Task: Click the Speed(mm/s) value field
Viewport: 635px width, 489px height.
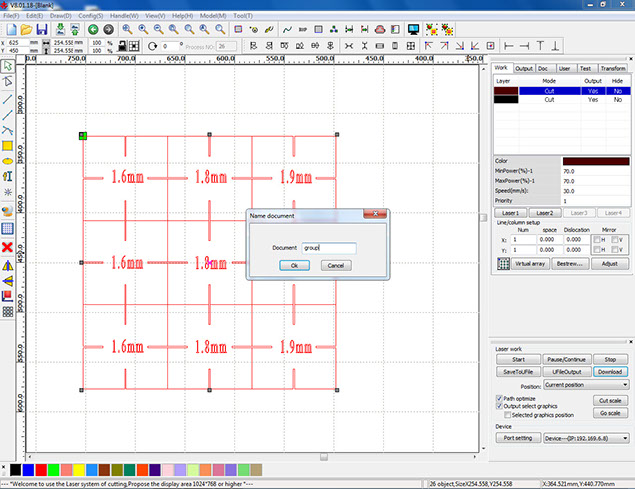Action: 596,191
